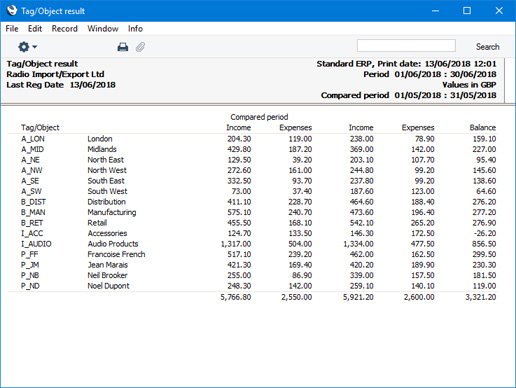Minimize the Tag/Object result window
This screenshot has height=388, width=516.
[x=435, y=11]
